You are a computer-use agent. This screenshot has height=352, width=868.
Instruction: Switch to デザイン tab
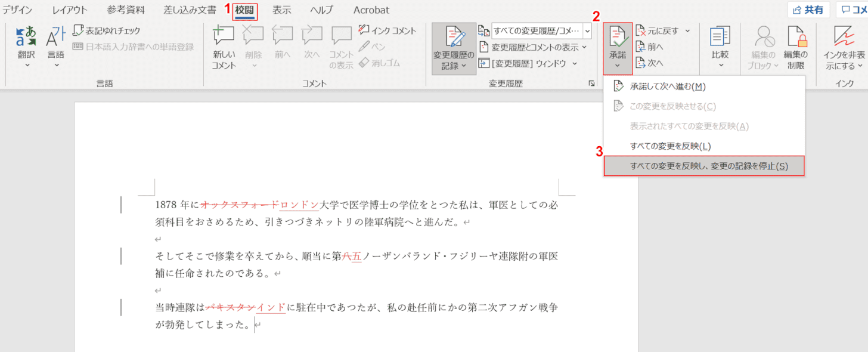pos(17,10)
